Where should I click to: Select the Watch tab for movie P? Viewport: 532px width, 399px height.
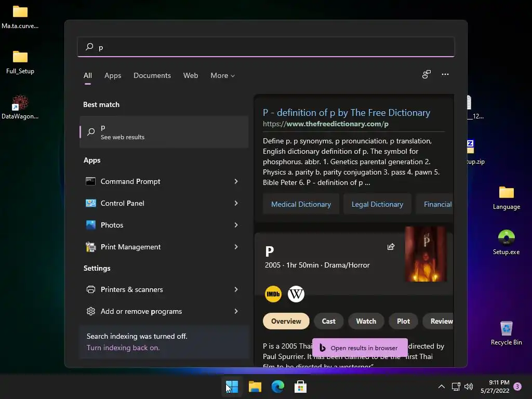point(366,321)
